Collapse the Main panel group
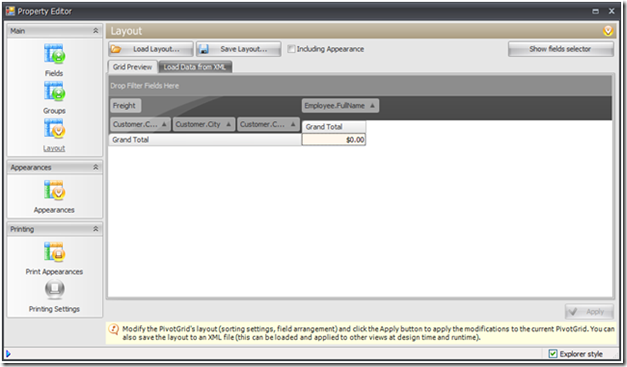The height and width of the screenshot is (367, 627). pyautogui.click(x=96, y=31)
